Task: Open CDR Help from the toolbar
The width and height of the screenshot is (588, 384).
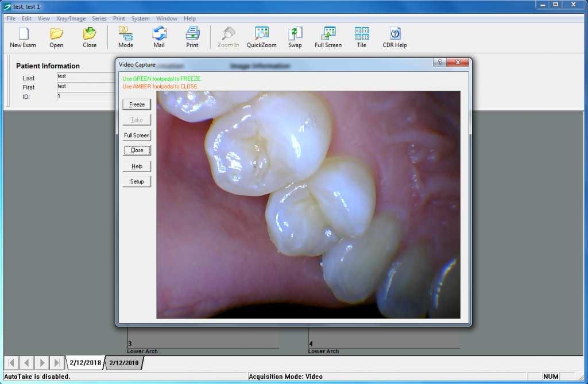Action: coord(394,37)
